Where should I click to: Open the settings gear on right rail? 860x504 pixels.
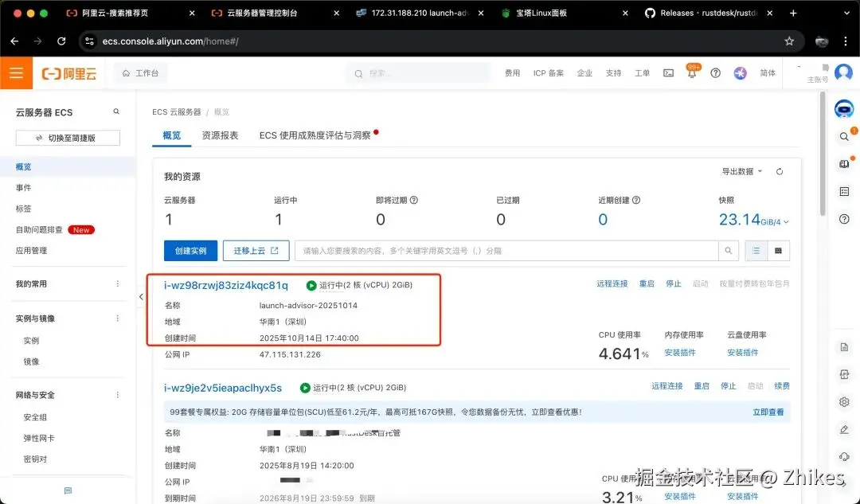click(x=844, y=402)
